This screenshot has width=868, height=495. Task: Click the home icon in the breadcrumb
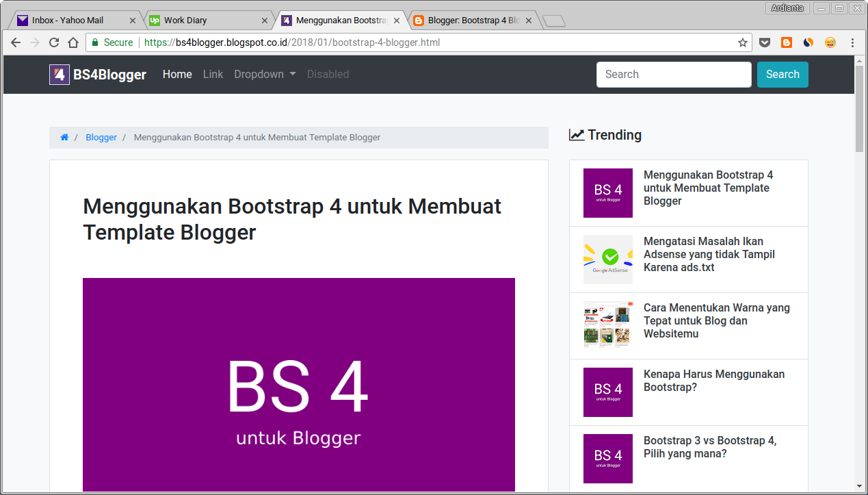[64, 137]
